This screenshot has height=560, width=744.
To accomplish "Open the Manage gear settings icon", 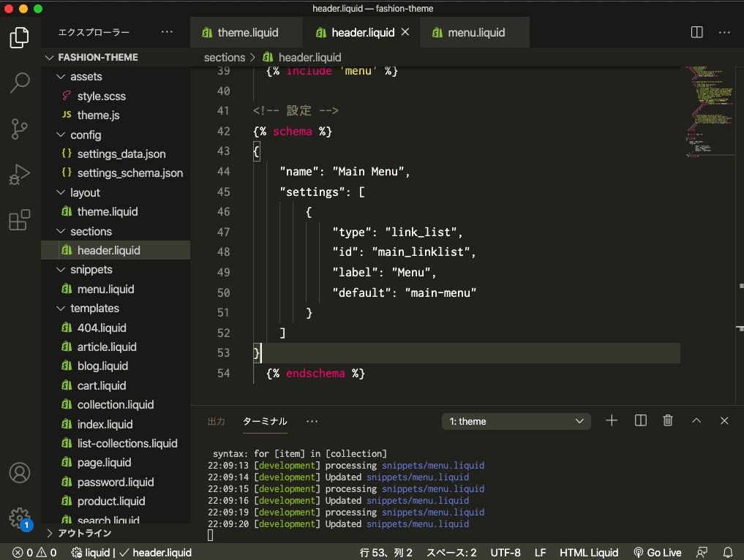I will (x=20, y=518).
